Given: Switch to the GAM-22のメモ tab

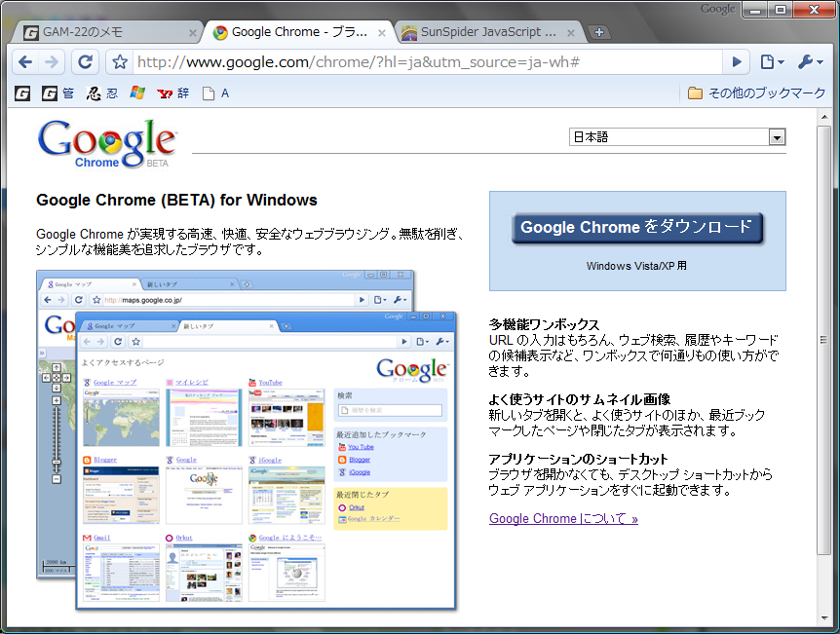Looking at the screenshot, I should point(107,32).
